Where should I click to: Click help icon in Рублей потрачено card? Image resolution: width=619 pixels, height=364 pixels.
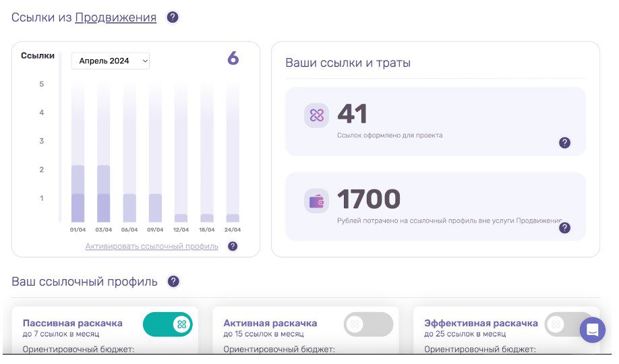[564, 228]
